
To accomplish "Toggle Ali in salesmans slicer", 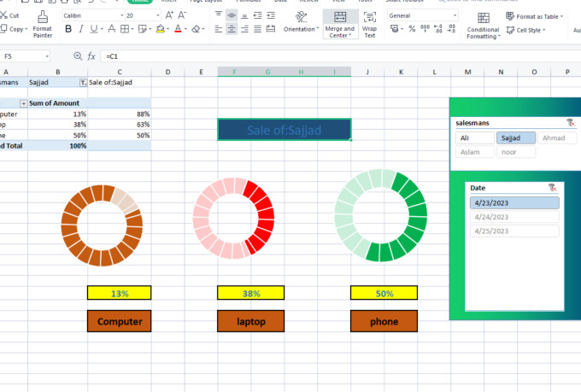I will point(473,137).
